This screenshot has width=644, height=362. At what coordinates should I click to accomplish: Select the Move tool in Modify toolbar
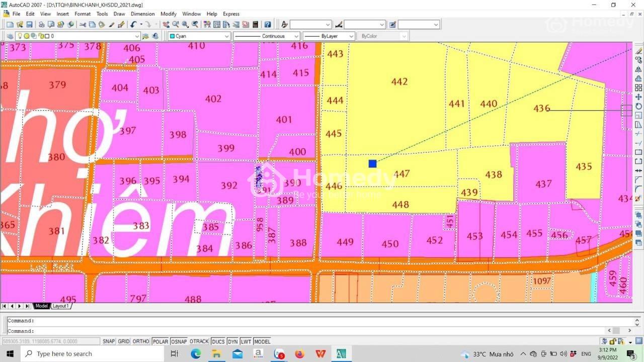[x=638, y=97]
